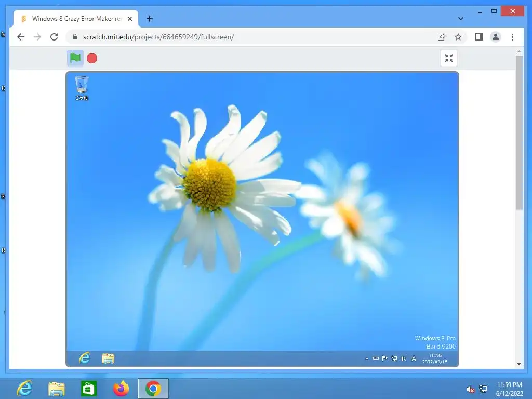Screen dimensions: 532x399
Task: View site information via the padlock icon
Action: [75, 37]
